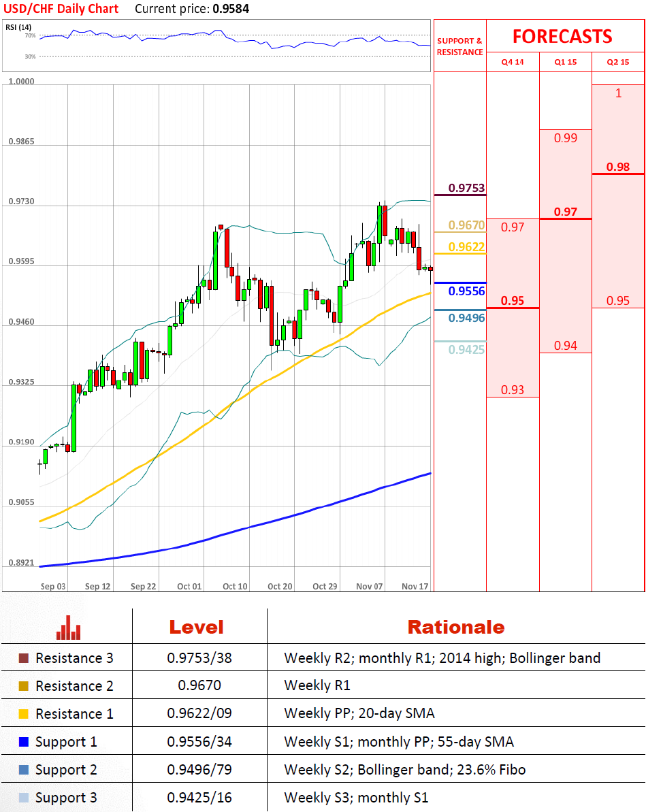Click the level cell 0.9496/79
This screenshot has width=646, height=812.
199,770
